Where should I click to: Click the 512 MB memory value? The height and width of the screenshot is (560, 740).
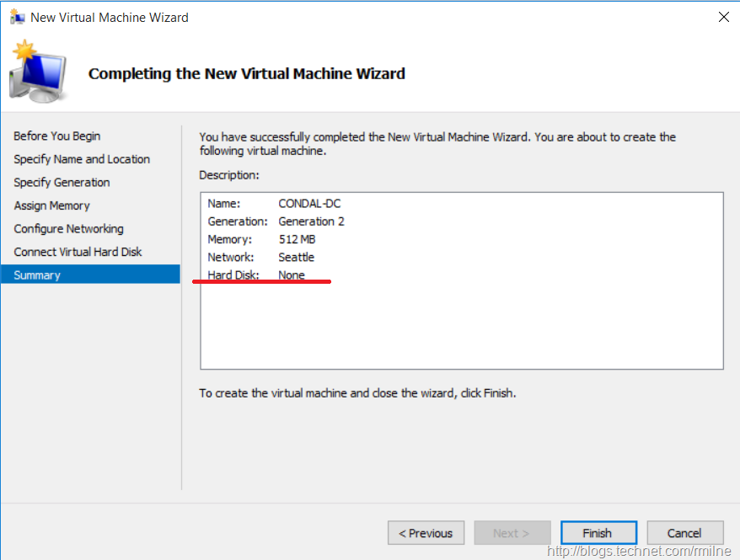297,239
